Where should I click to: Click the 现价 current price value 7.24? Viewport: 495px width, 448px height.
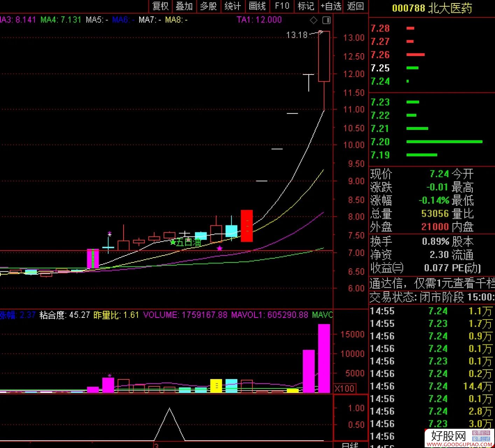(x=439, y=174)
